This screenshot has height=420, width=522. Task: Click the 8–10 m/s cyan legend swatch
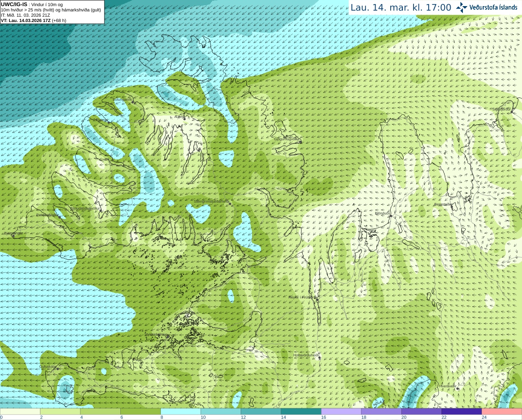[181, 411]
